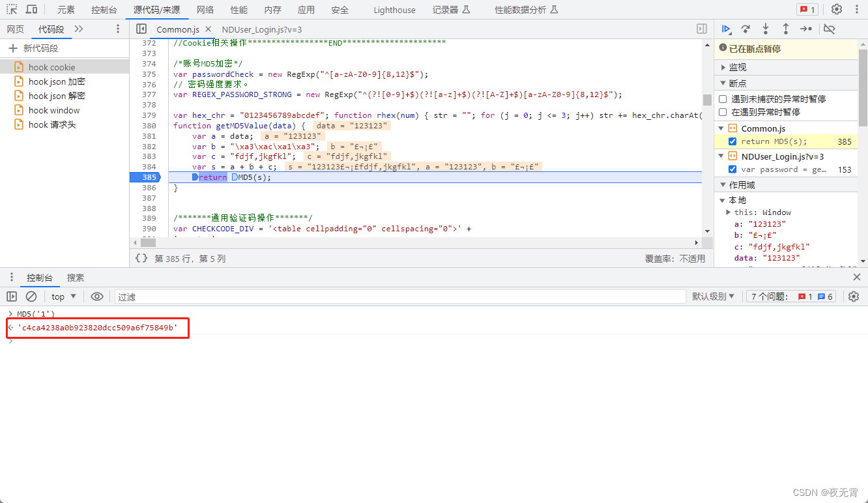Open DevTools settings gear icon

click(837, 9)
